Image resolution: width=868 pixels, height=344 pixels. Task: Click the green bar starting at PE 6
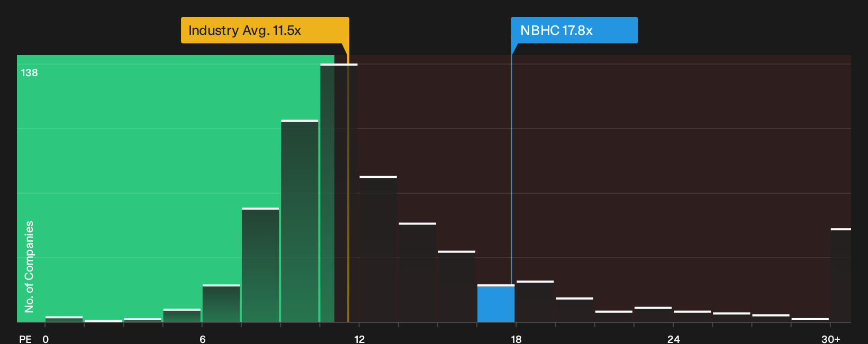pyautogui.click(x=221, y=303)
